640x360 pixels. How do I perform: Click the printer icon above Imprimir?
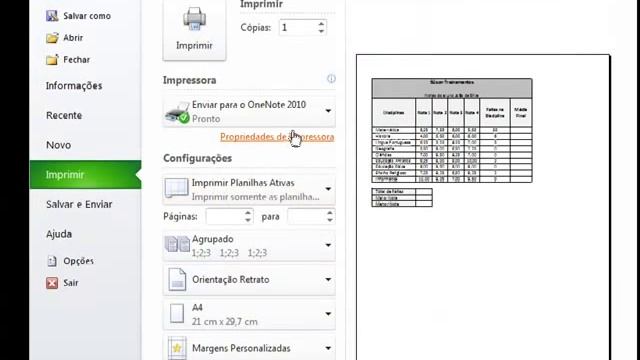coord(194,19)
